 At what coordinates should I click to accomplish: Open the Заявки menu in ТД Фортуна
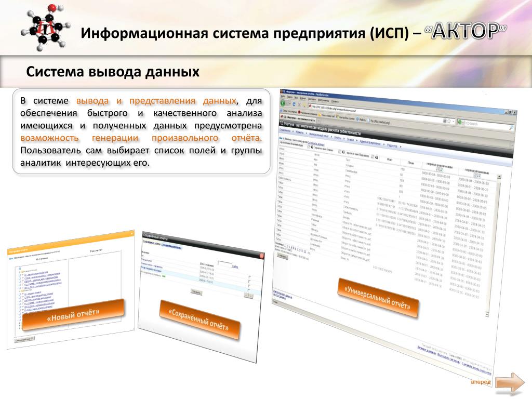(350, 139)
